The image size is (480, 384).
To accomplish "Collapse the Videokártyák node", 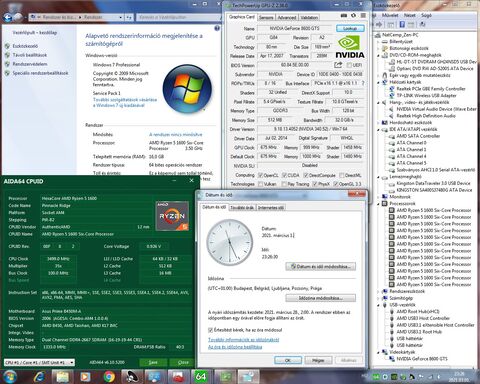I will pos(378,352).
